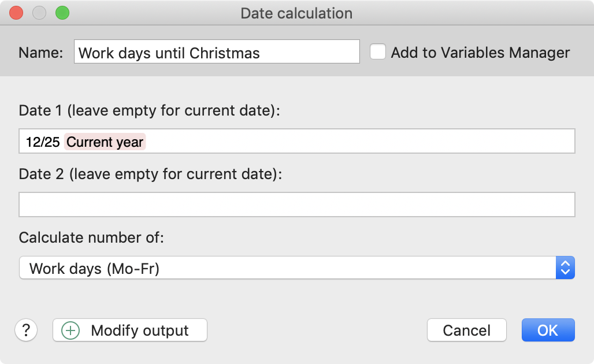Click the Date 2 field label text
The image size is (594, 364).
[150, 174]
